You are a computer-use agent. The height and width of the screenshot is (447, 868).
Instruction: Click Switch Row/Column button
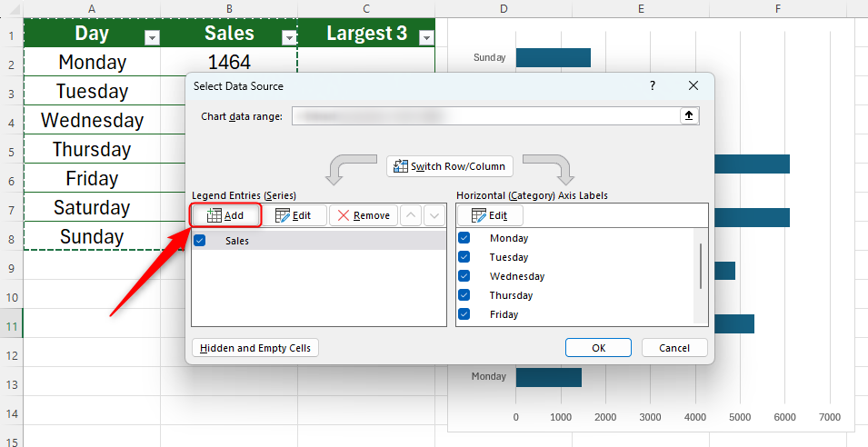[x=450, y=166]
